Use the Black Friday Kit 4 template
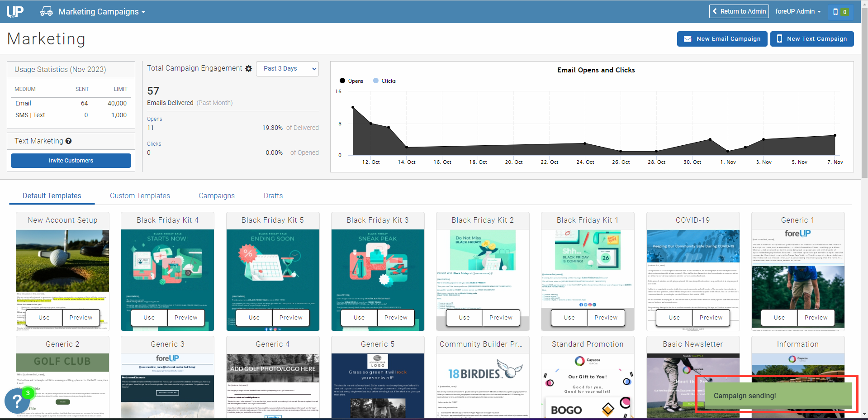This screenshot has height=420, width=868. [149, 318]
